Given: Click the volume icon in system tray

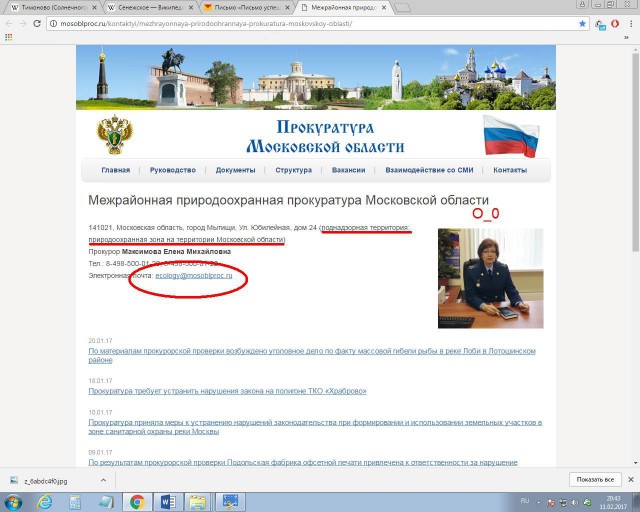Looking at the screenshot, I should [x=575, y=503].
